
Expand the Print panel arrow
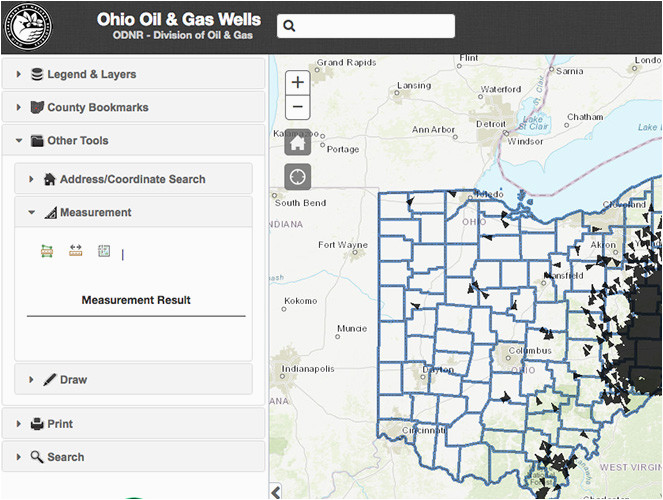coord(19,423)
